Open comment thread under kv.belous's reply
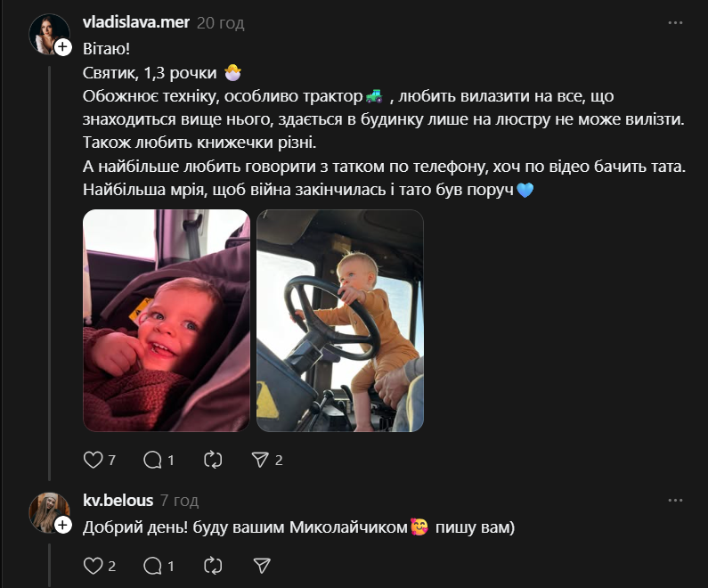The image size is (708, 588). pyautogui.click(x=152, y=566)
